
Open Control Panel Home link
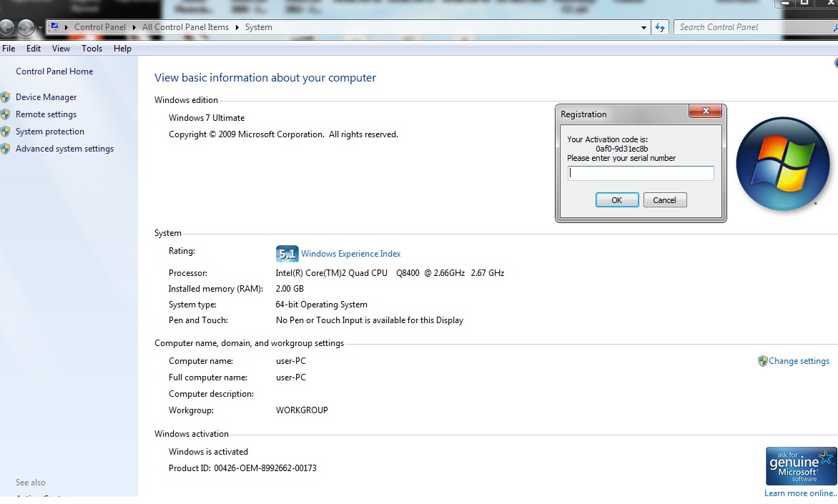click(x=54, y=71)
